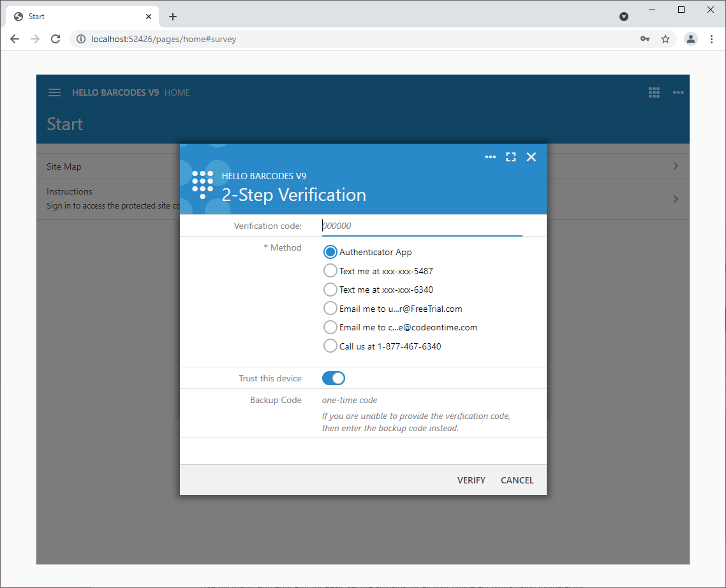
Task: Open the new tab button
Action: coord(173,17)
